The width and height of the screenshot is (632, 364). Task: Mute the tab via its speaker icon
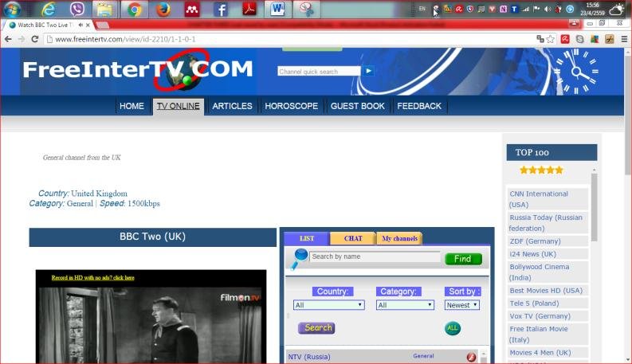click(80, 25)
